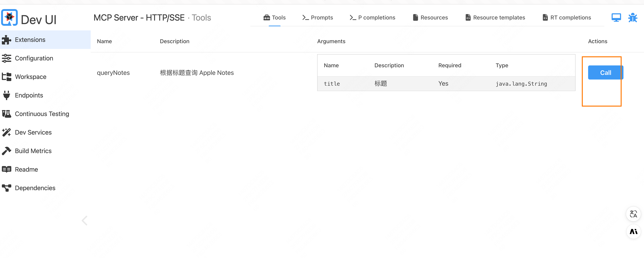Image resolution: width=644 pixels, height=258 pixels.
Task: Go to Configuration page
Action: pos(45,58)
